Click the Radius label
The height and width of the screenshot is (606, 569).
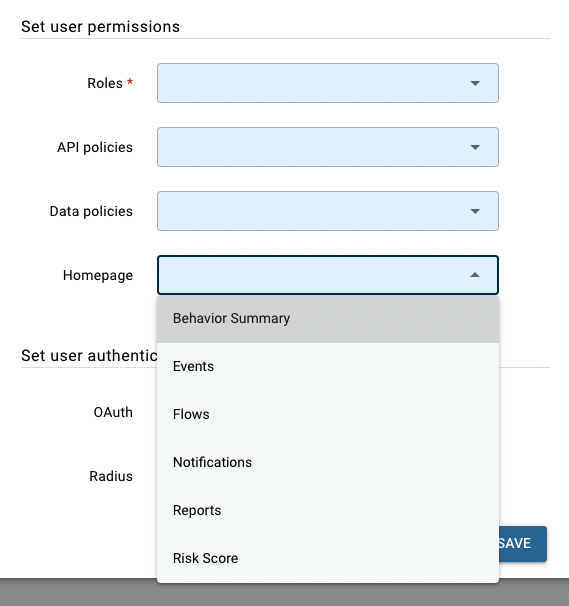111,476
